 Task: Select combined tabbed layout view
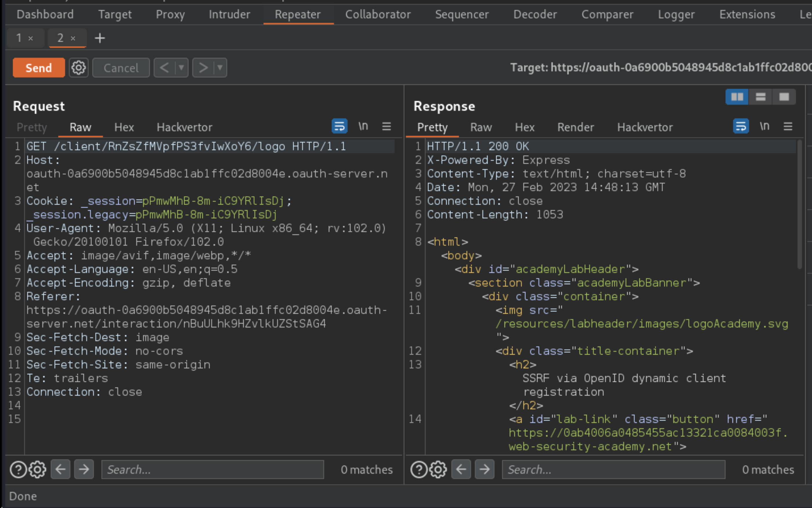(784, 97)
